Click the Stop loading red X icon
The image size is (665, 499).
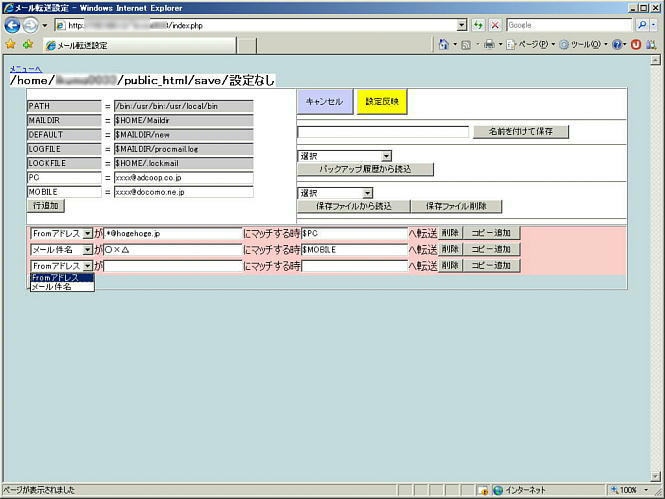click(x=495, y=25)
